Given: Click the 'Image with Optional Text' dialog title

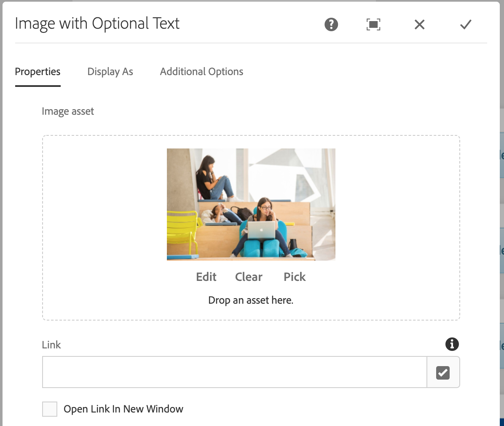Looking at the screenshot, I should [x=97, y=24].
